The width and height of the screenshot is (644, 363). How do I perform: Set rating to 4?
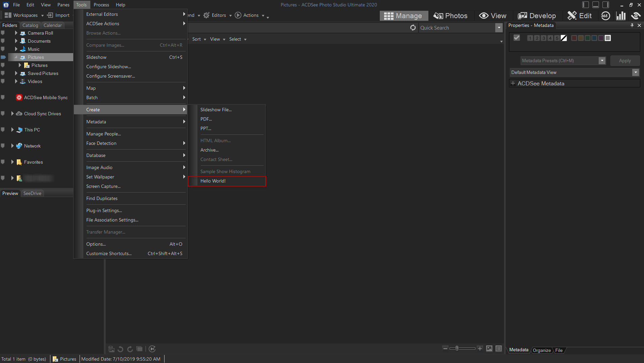(x=550, y=38)
